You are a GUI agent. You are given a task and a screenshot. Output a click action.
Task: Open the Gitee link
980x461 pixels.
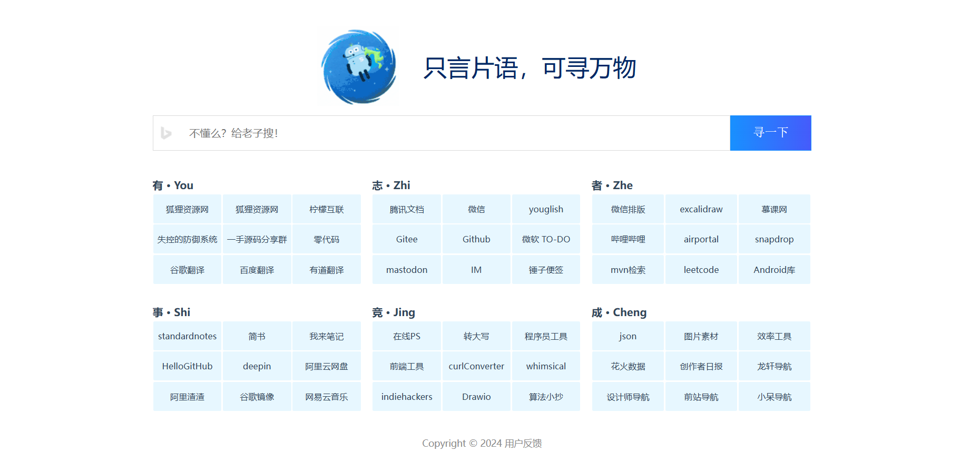pos(407,239)
